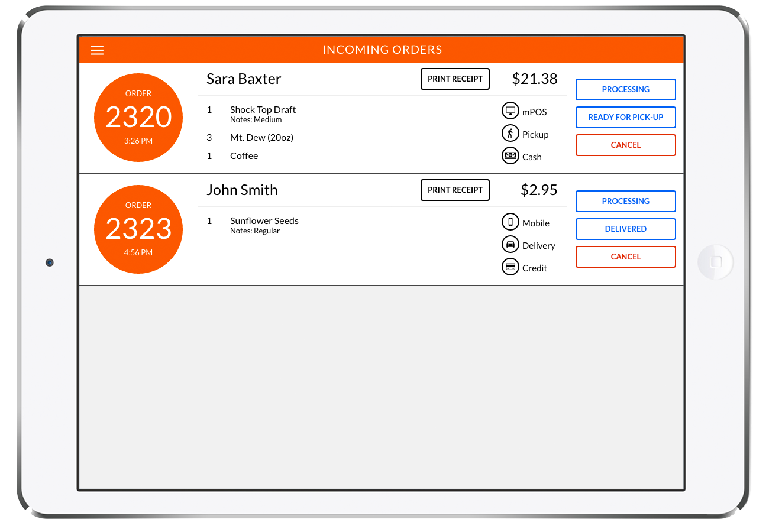Click the mPOS monitor icon
The width and height of the screenshot is (769, 532).
510,111
